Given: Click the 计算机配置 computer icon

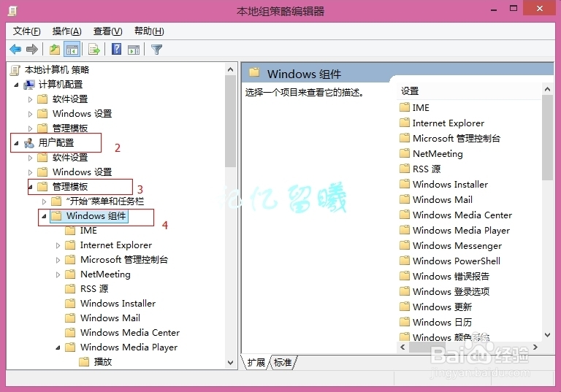Looking at the screenshot, I should (29, 85).
